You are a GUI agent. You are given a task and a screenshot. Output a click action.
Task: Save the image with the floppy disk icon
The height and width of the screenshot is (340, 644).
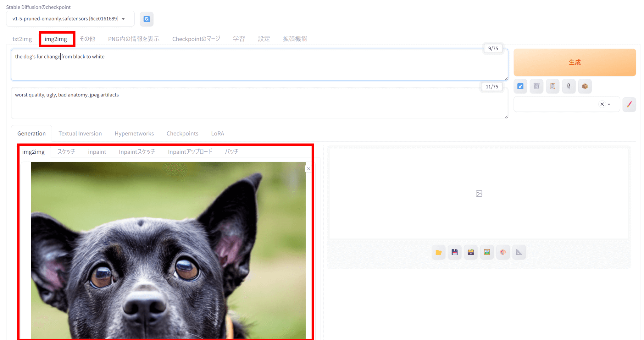[x=454, y=252]
